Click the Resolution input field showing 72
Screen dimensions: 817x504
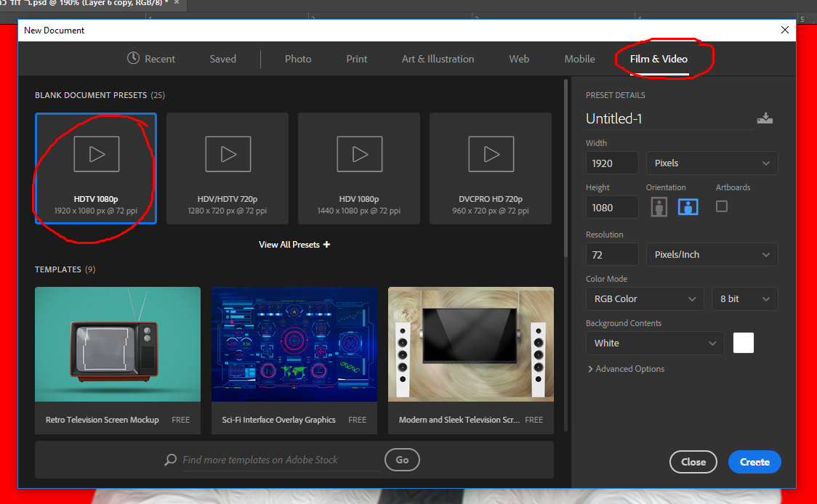tap(612, 255)
